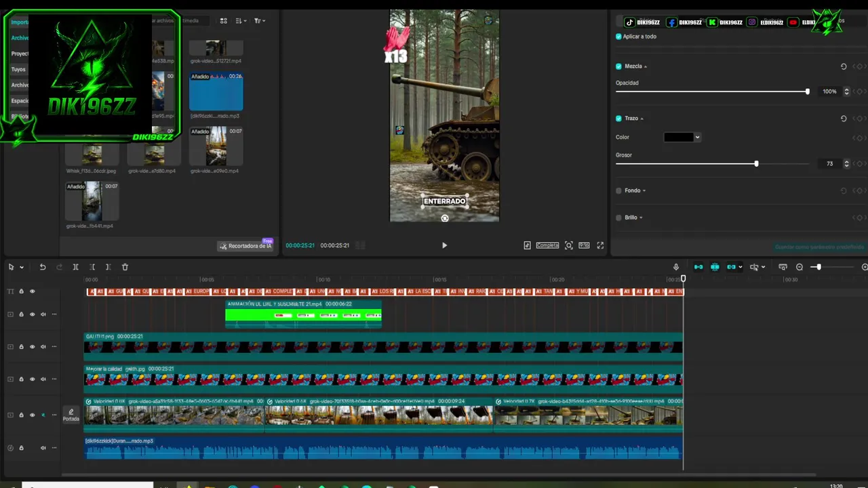Open Recortadora de IA tool

(x=245, y=246)
